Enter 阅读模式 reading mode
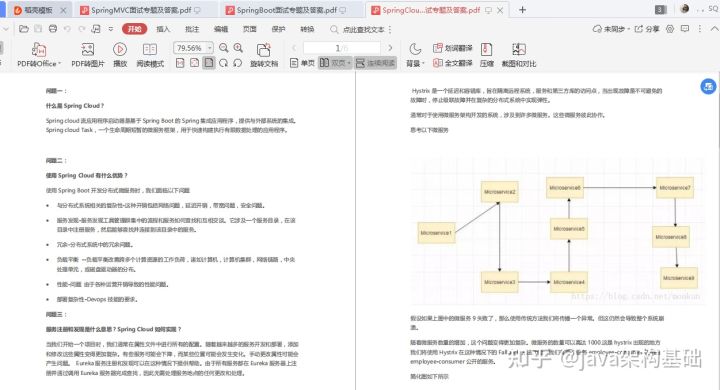720x390 pixels. point(150,55)
